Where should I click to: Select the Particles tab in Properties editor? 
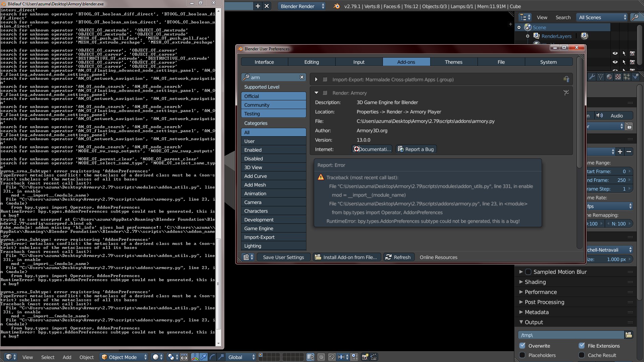click(x=627, y=77)
